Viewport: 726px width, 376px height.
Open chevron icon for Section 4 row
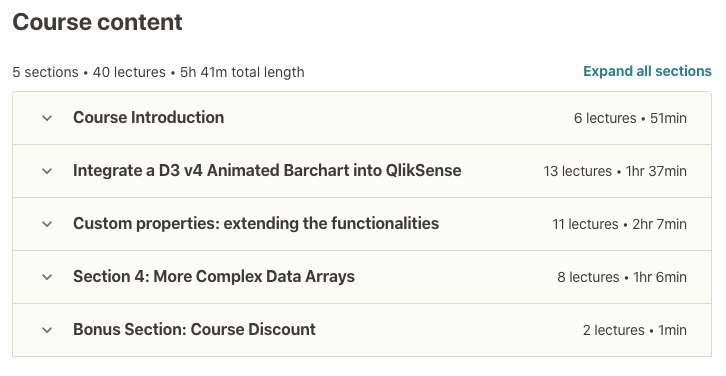tap(47, 277)
